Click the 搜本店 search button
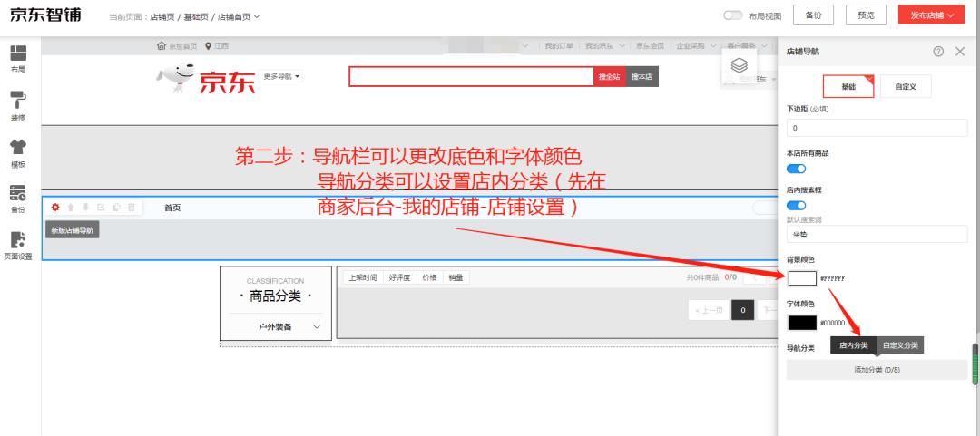 click(x=642, y=77)
